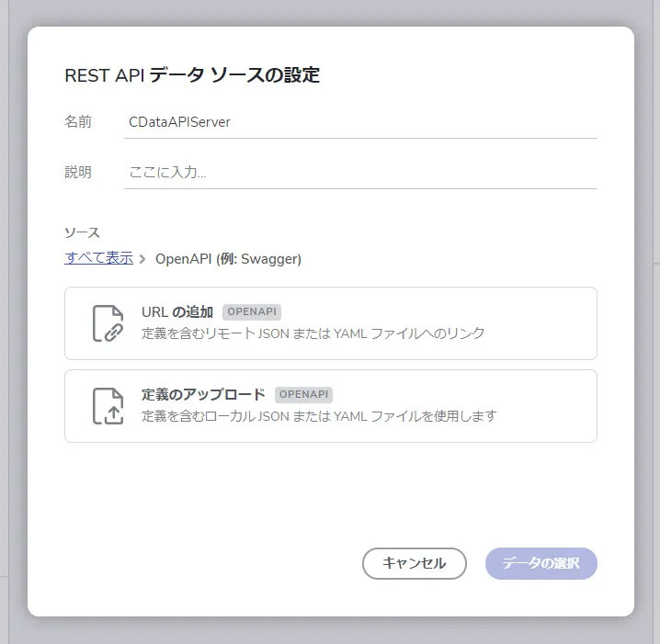Click the OPENAPI badge next to 定義のアップロード
Viewport: 660px width, 644px height.
304,395
